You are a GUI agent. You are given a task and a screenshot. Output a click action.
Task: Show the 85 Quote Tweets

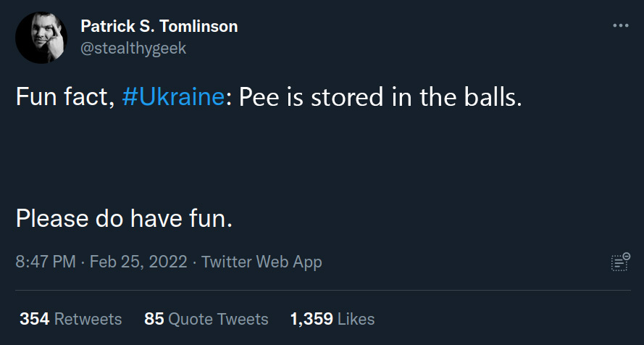[206, 318]
